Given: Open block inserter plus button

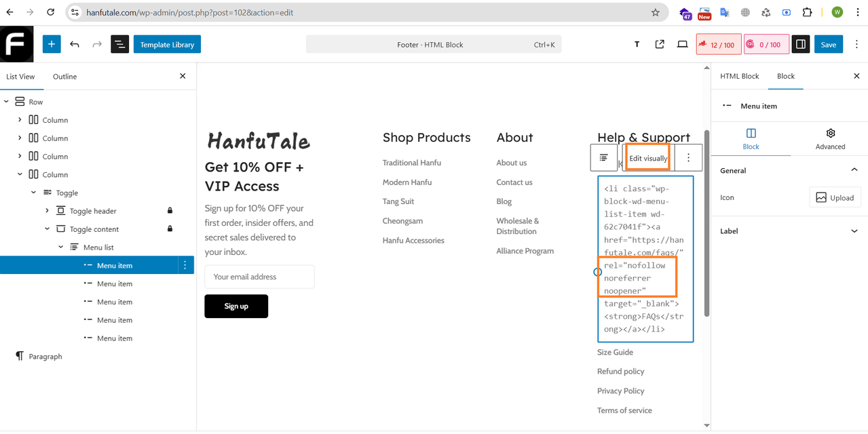Looking at the screenshot, I should tap(52, 44).
